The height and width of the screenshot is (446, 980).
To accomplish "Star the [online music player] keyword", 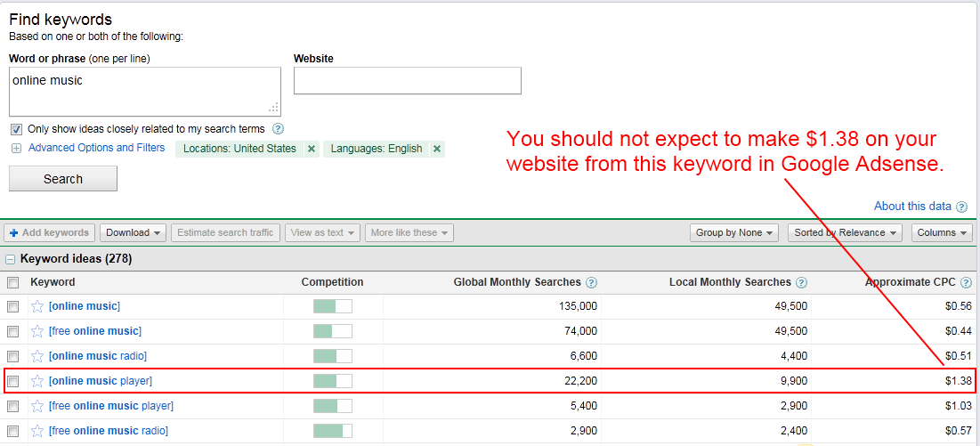I will tap(37, 381).
